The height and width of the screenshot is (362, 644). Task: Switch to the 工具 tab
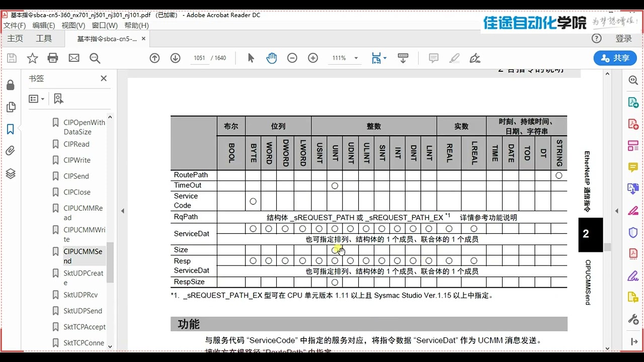[x=44, y=39]
